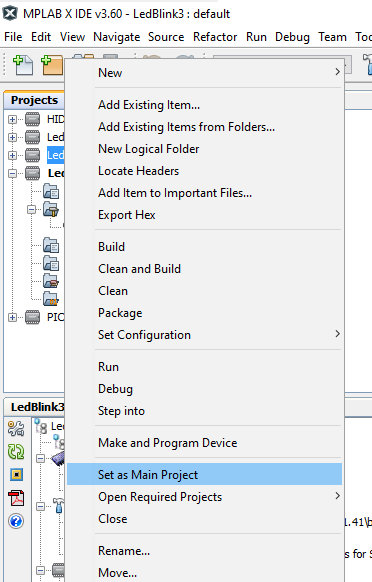
Task: Open the Navigate menu in menu bar
Action: 117,37
